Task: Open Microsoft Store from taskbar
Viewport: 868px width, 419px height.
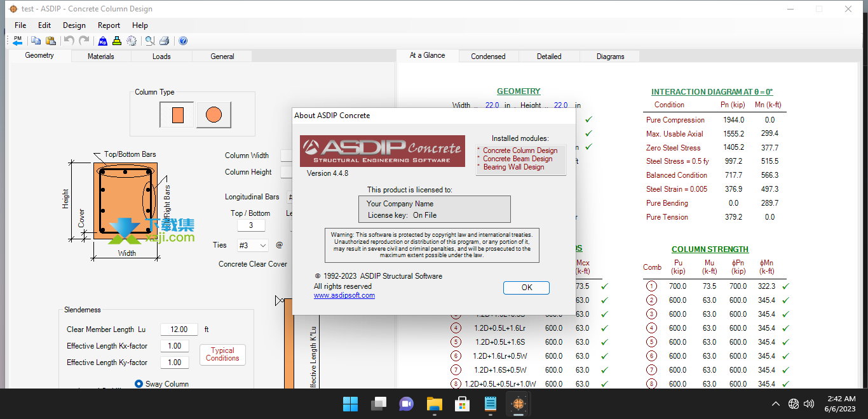Action: tap(463, 404)
